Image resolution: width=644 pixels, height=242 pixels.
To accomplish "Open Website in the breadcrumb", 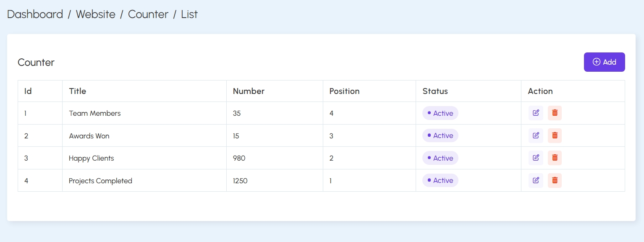I will pyautogui.click(x=95, y=14).
